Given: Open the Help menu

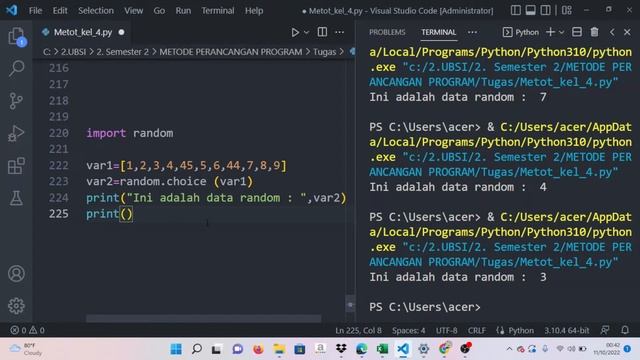Looking at the screenshot, I should point(254,11).
